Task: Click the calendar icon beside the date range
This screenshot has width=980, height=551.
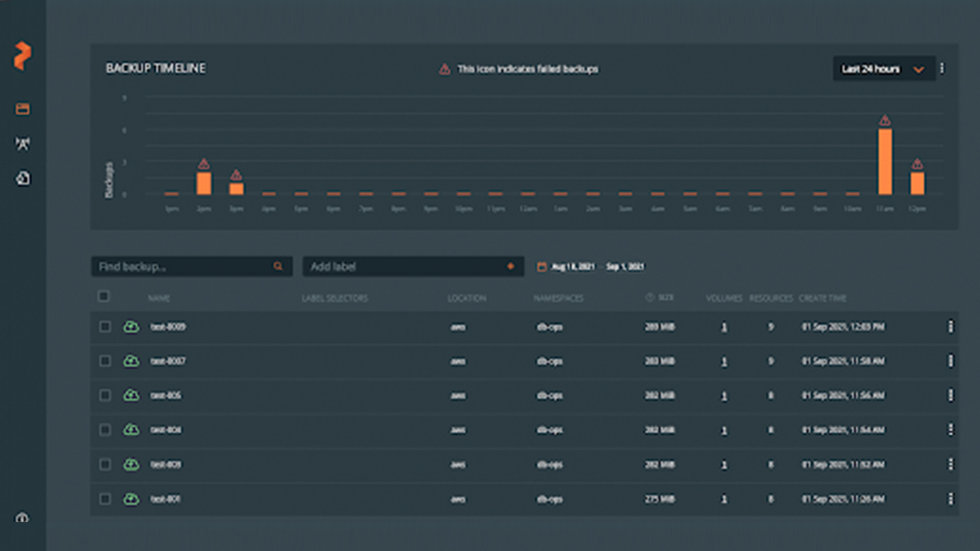Action: click(541, 266)
